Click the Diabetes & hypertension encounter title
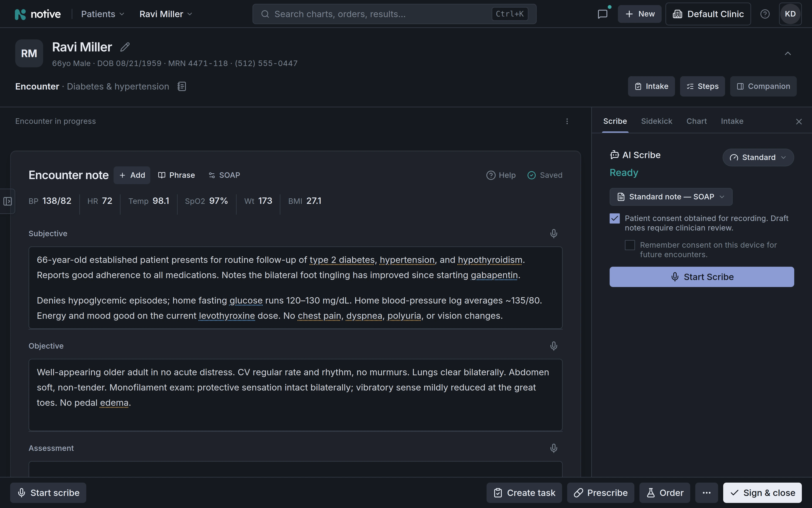 point(118,86)
